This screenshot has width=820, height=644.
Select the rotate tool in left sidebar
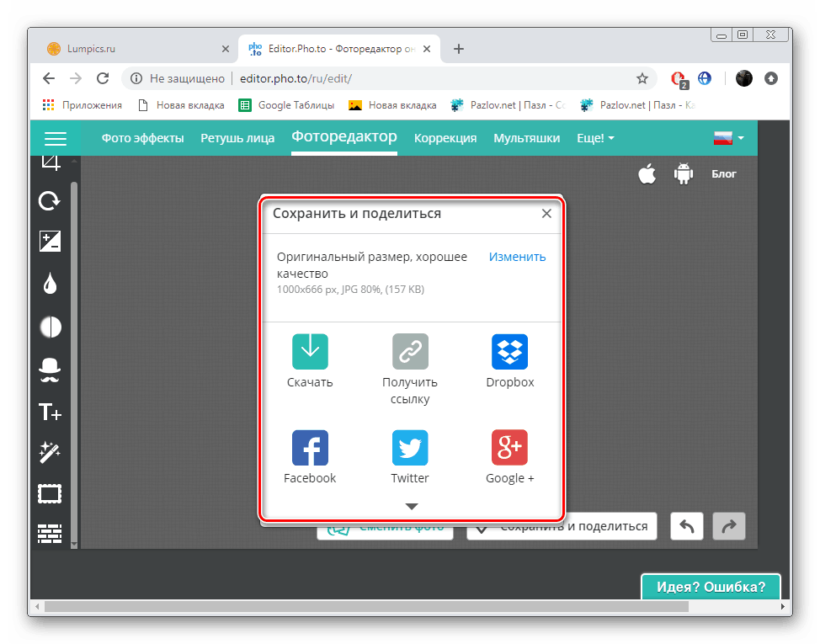pyautogui.click(x=50, y=200)
